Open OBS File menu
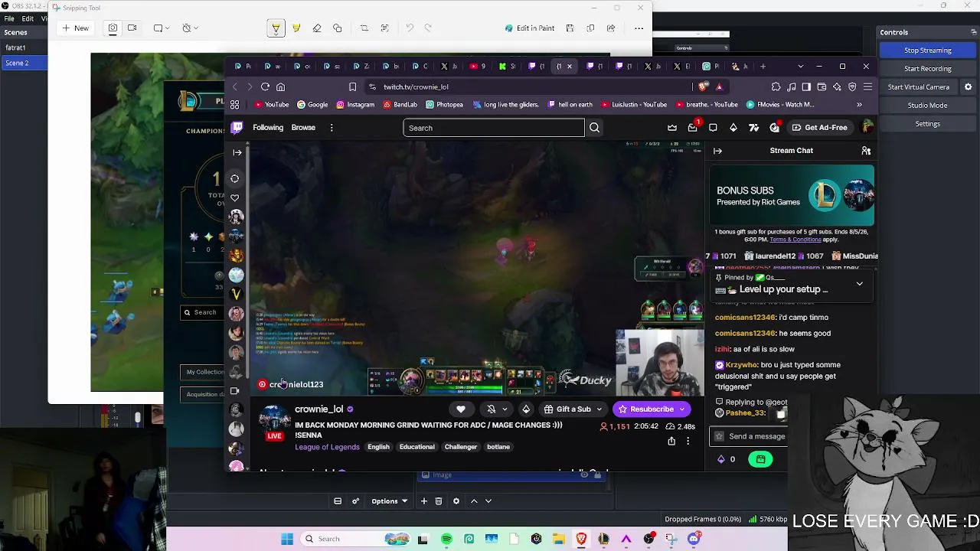The width and height of the screenshot is (980, 551). click(9, 18)
